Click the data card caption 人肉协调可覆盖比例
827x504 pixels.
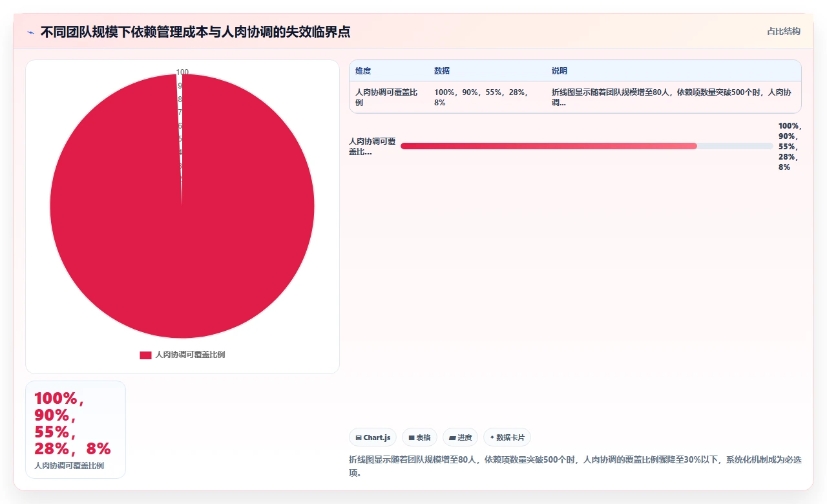point(69,466)
